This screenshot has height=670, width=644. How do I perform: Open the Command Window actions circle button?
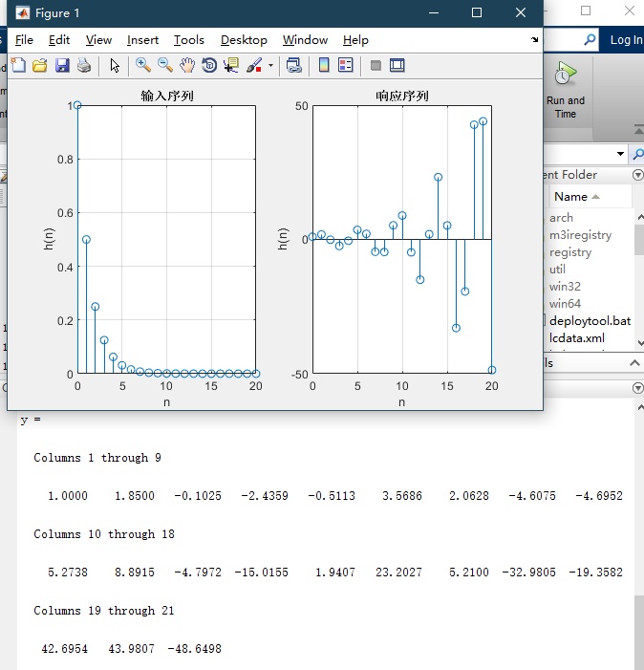coord(637,388)
